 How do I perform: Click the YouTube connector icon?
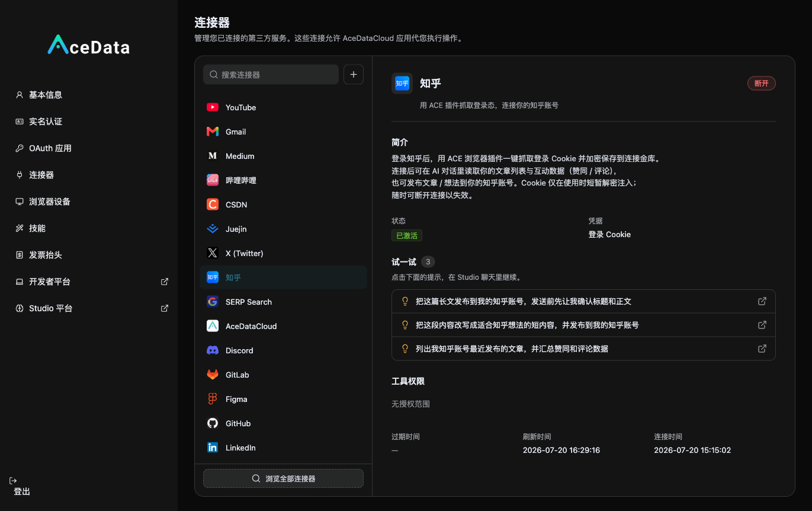click(x=213, y=107)
